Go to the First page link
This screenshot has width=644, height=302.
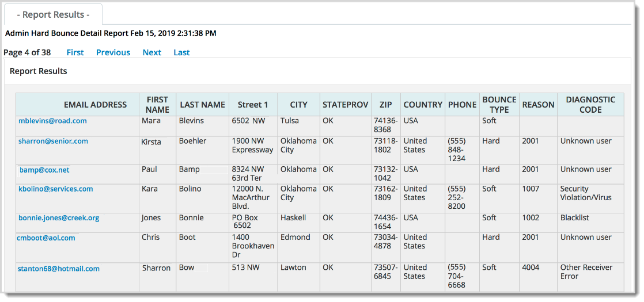pos(75,52)
